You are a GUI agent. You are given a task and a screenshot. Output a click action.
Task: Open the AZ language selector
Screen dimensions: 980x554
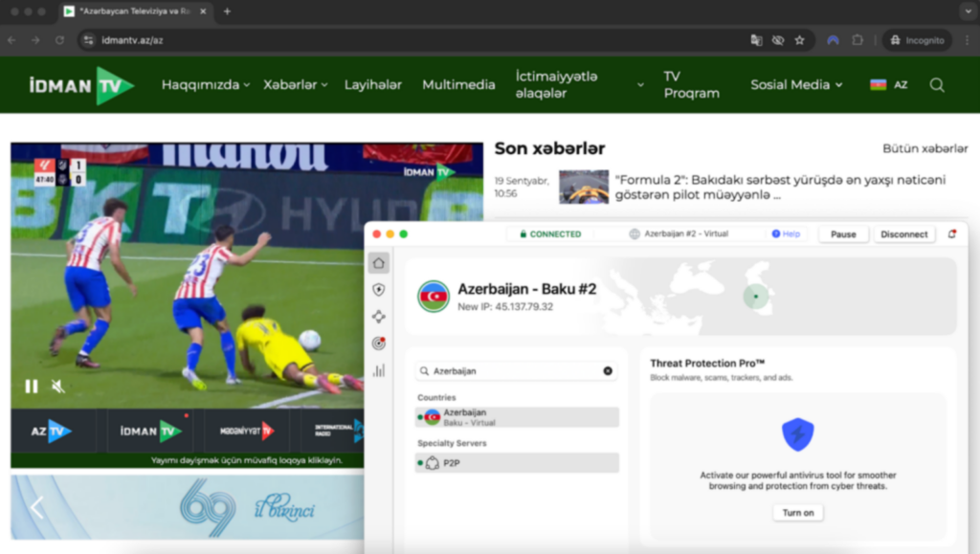(x=889, y=85)
